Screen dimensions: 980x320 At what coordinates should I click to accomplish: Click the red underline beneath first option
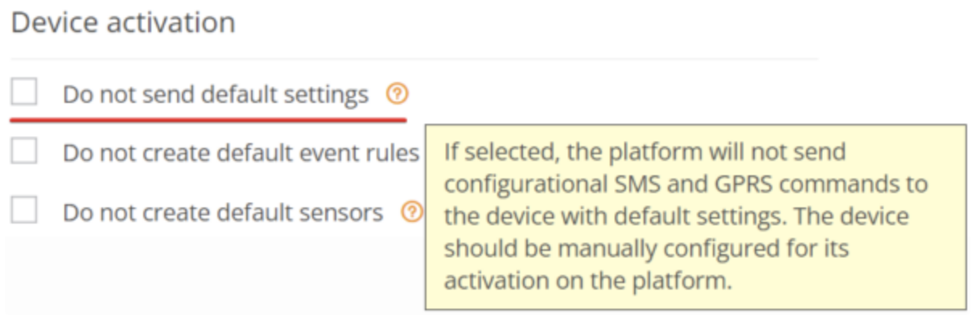(208, 119)
